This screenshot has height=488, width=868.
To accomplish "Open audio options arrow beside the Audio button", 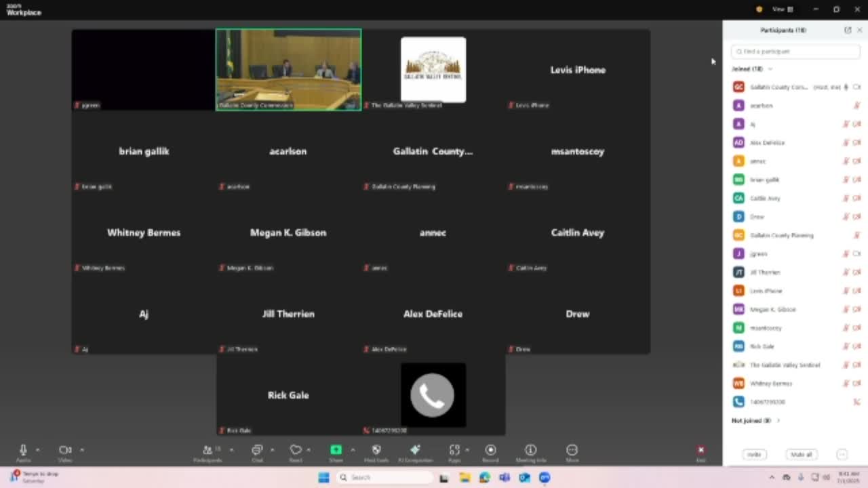I will coord(37,450).
